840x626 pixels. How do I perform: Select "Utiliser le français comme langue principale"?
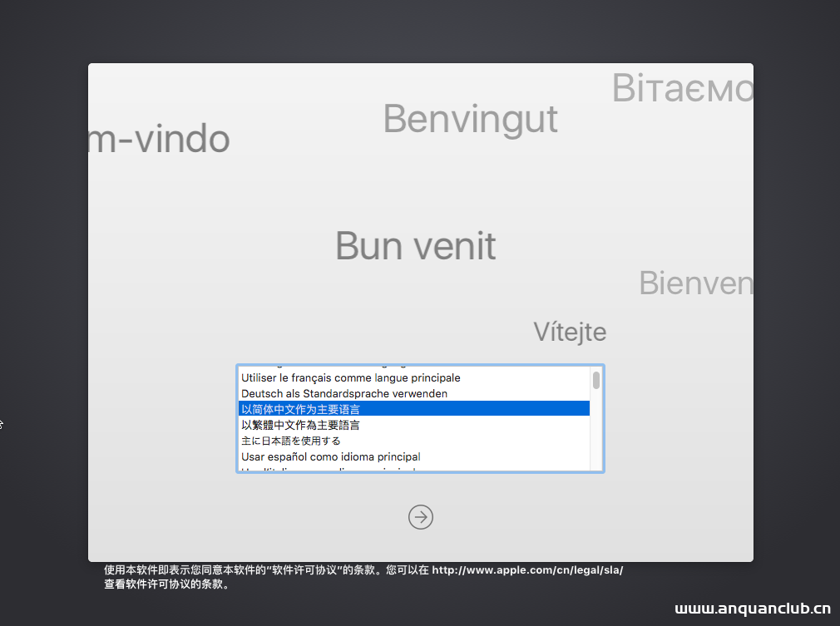tap(349, 377)
